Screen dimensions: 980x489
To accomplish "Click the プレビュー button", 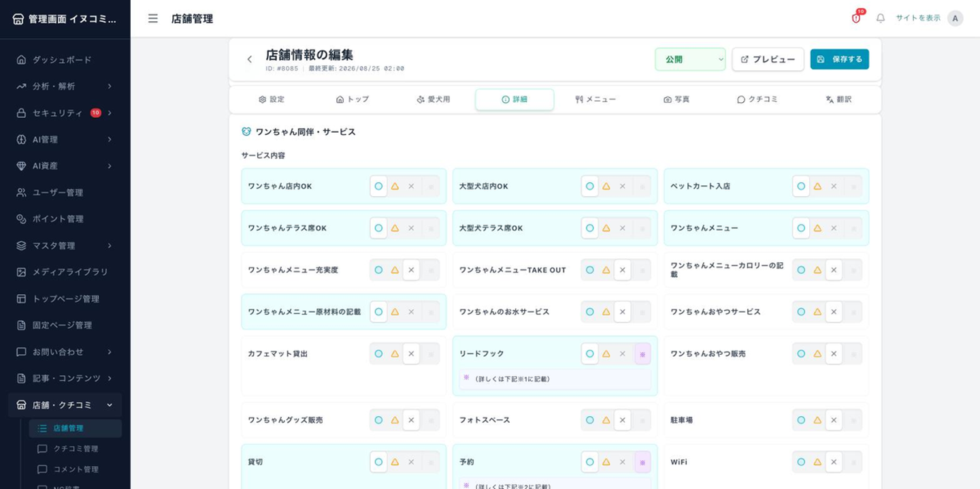I will click(x=768, y=59).
